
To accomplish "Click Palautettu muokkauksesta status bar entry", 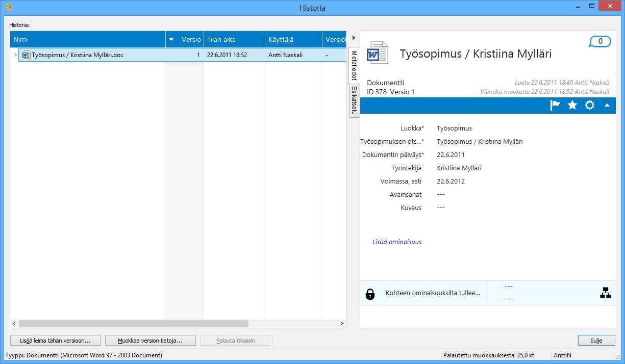I will (x=479, y=355).
